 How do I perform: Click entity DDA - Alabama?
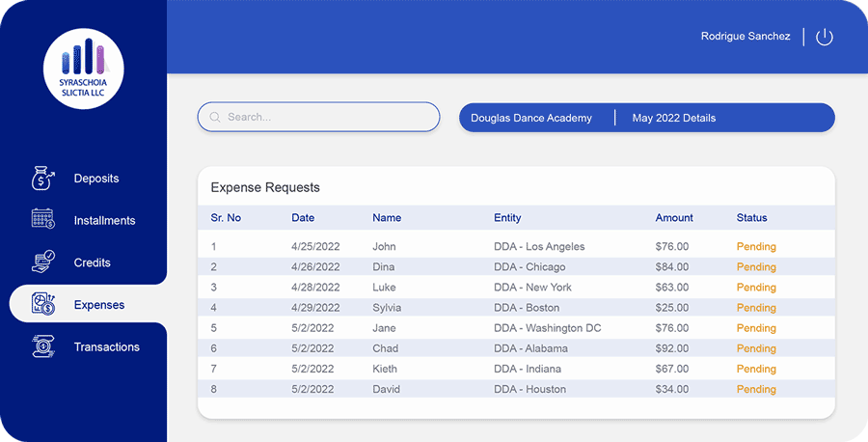click(x=530, y=348)
